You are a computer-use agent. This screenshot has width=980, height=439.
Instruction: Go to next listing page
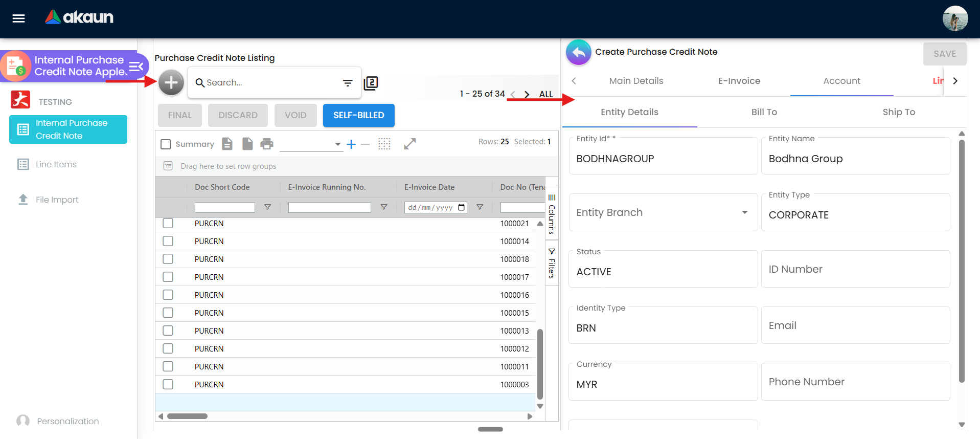[527, 94]
